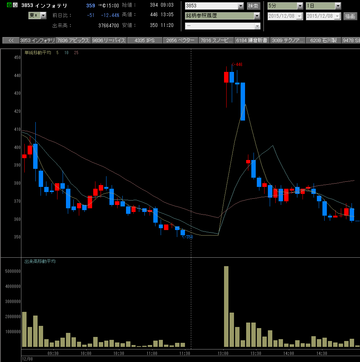Select the partially visible 9478 tab
The width and height of the screenshot is (360, 362).
click(x=350, y=40)
